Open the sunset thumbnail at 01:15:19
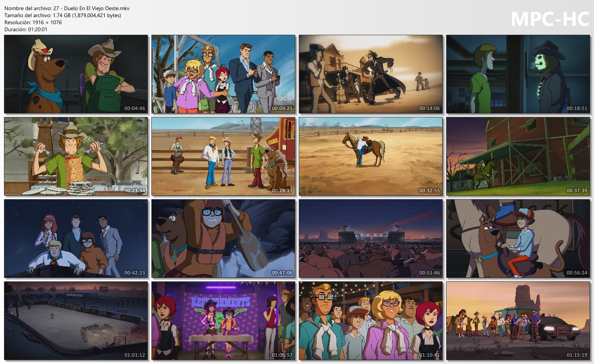 point(518,321)
